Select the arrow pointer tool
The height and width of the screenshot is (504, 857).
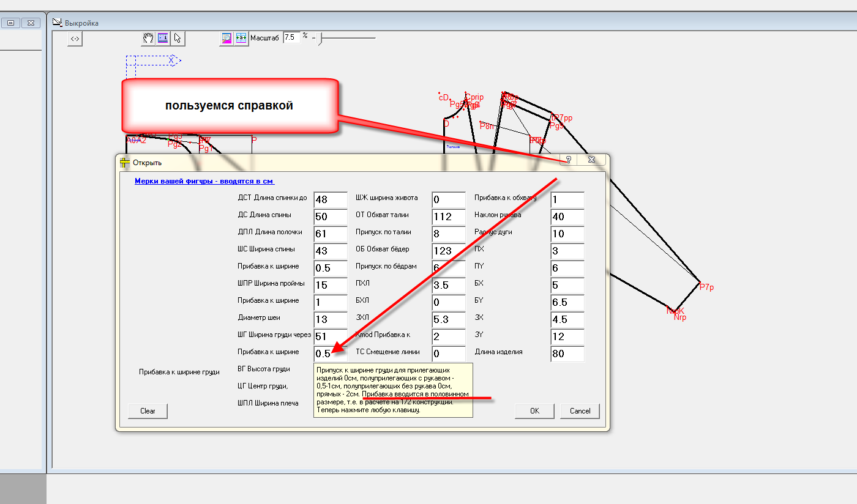(x=178, y=39)
